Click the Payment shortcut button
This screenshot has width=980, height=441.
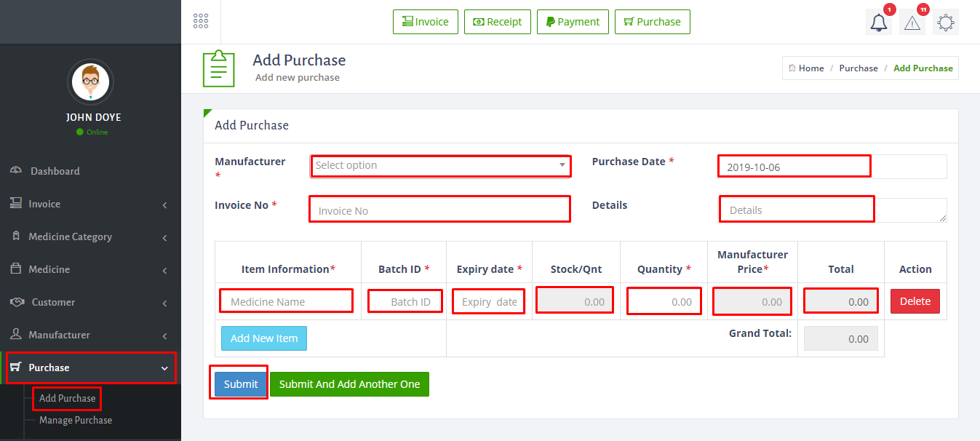pyautogui.click(x=573, y=22)
